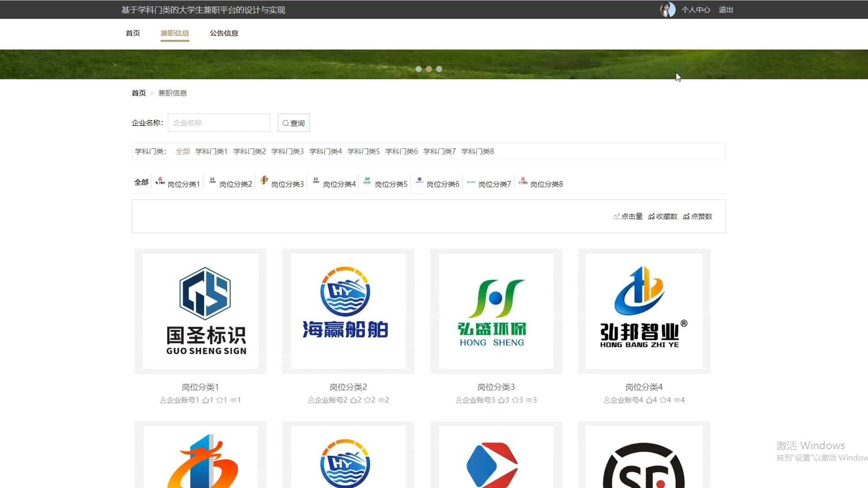Select first carousel dot on banner
Viewport: 868px width, 488px height.
point(419,69)
